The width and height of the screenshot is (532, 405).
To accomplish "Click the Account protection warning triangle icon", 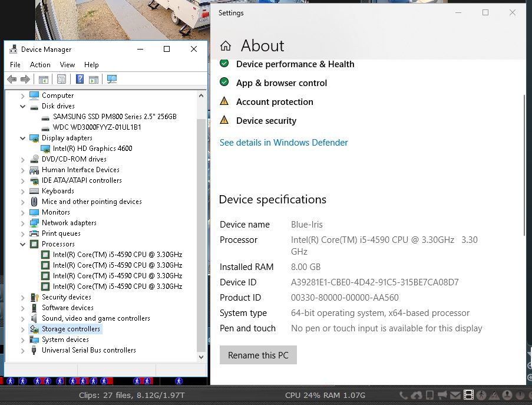I will tap(224, 101).
